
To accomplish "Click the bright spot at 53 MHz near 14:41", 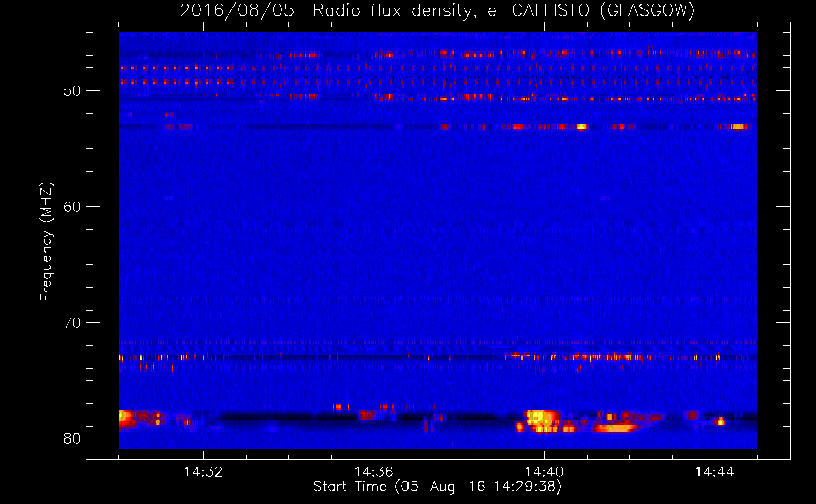I will [581, 127].
